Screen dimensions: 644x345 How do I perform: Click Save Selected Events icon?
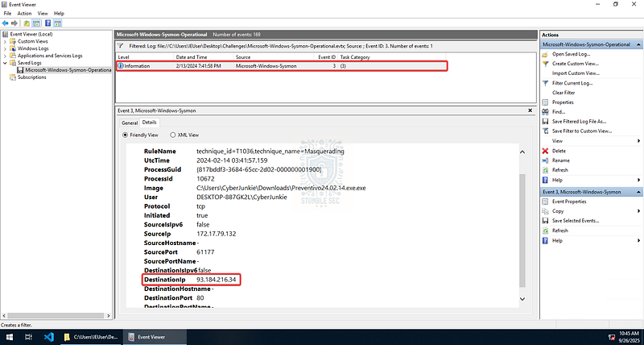(x=545, y=221)
